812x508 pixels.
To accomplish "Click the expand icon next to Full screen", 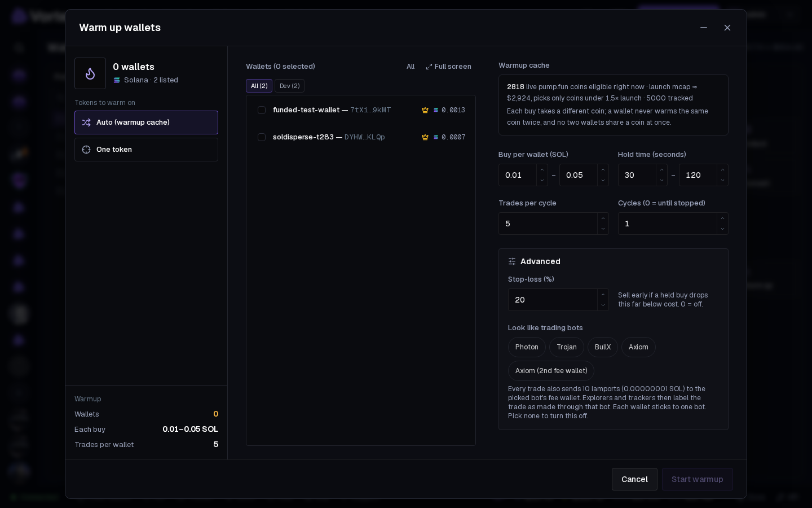I will coord(429,67).
